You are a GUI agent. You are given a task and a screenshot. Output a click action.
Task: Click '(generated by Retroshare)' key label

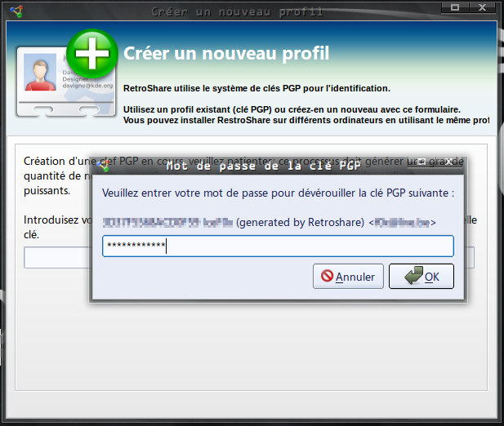tap(301, 222)
